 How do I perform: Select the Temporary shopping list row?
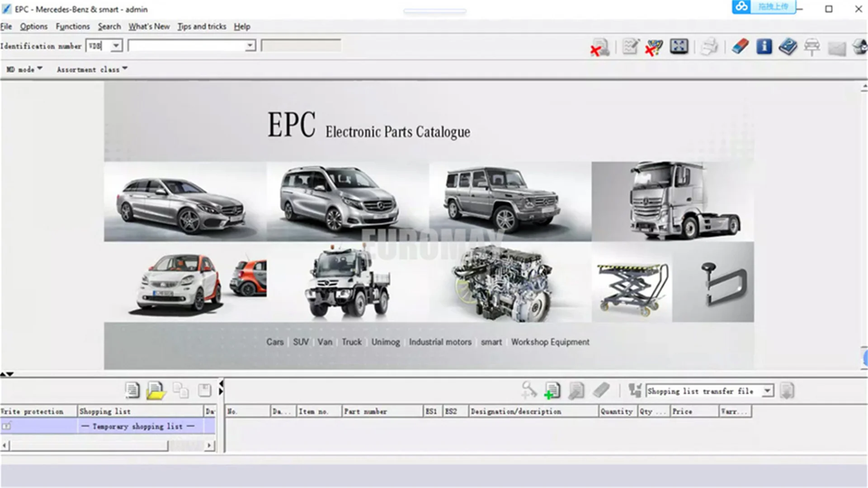point(108,426)
